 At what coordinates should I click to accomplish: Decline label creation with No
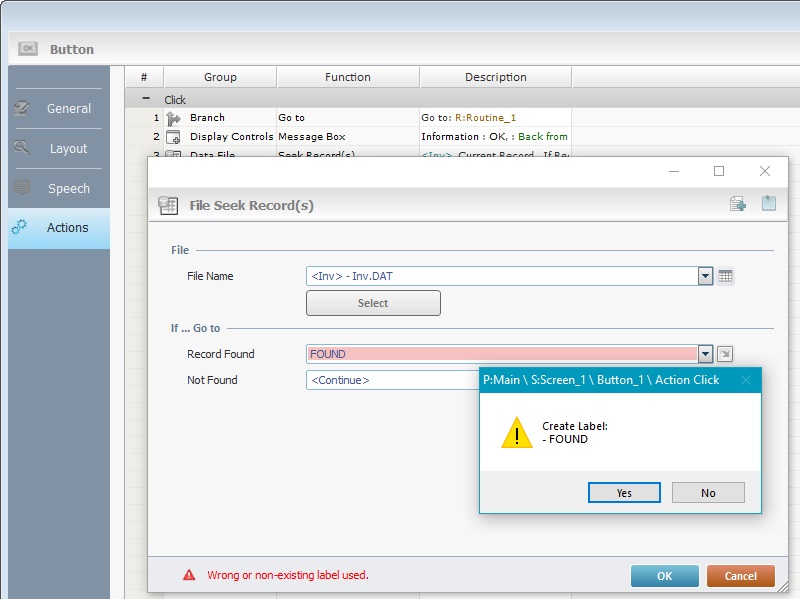pyautogui.click(x=708, y=492)
